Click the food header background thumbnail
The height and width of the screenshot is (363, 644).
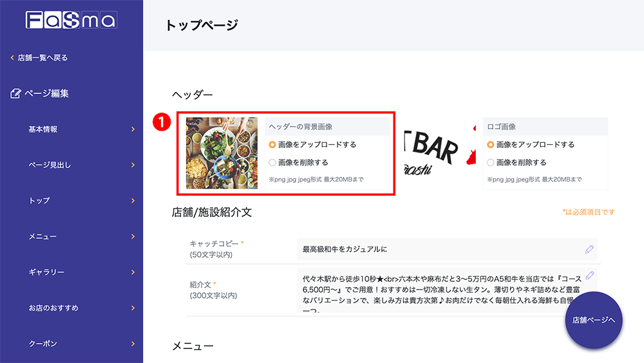point(222,153)
